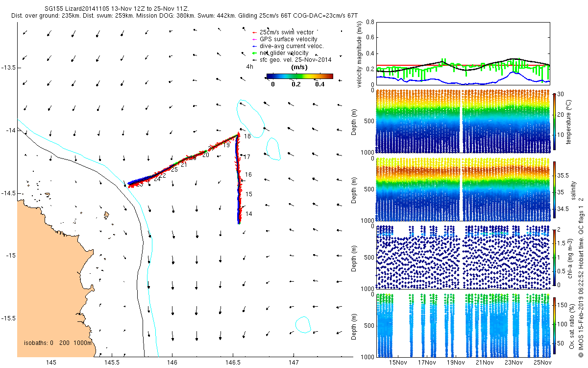Click the '34.5' tick on salinity colorbar
The height and width of the screenshot is (368, 588).
pos(563,209)
